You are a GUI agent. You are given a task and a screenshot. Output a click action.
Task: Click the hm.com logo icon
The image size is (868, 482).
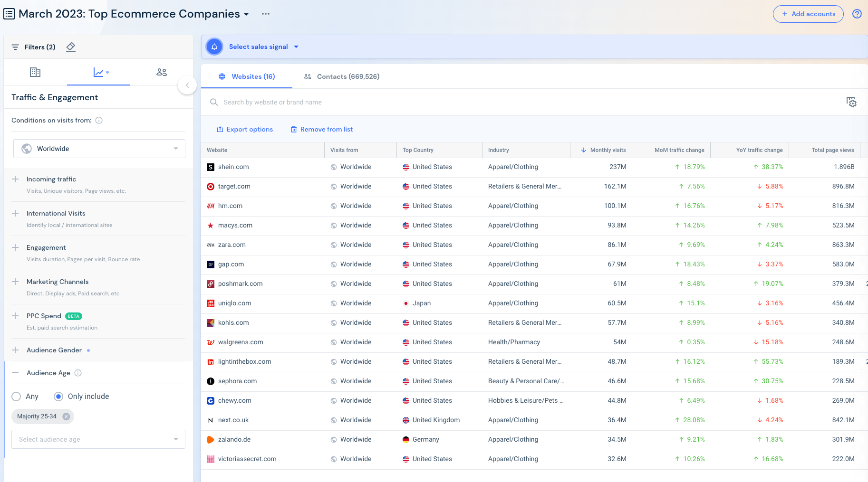[x=211, y=206]
